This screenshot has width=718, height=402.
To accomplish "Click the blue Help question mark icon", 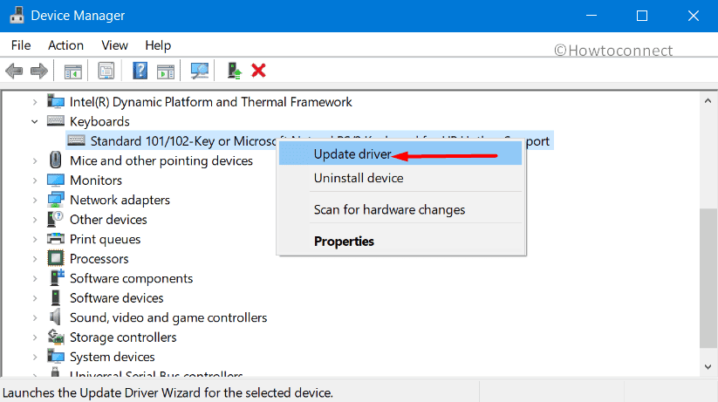I will 140,70.
